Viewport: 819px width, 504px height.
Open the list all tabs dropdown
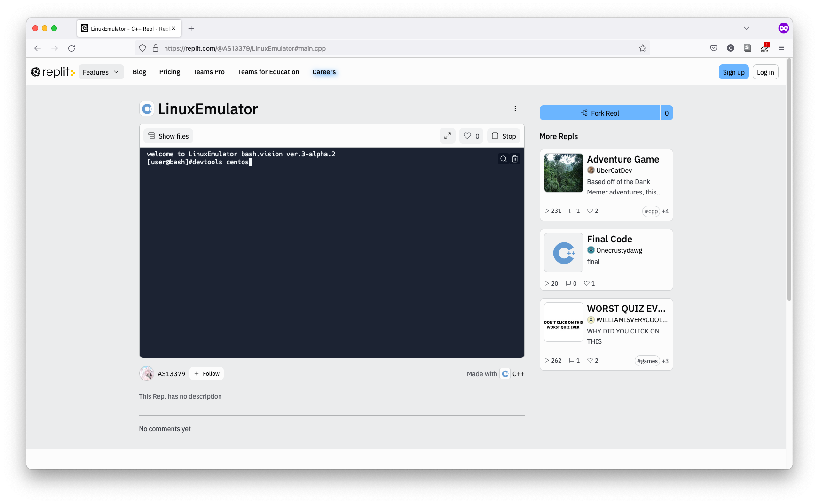tap(747, 28)
